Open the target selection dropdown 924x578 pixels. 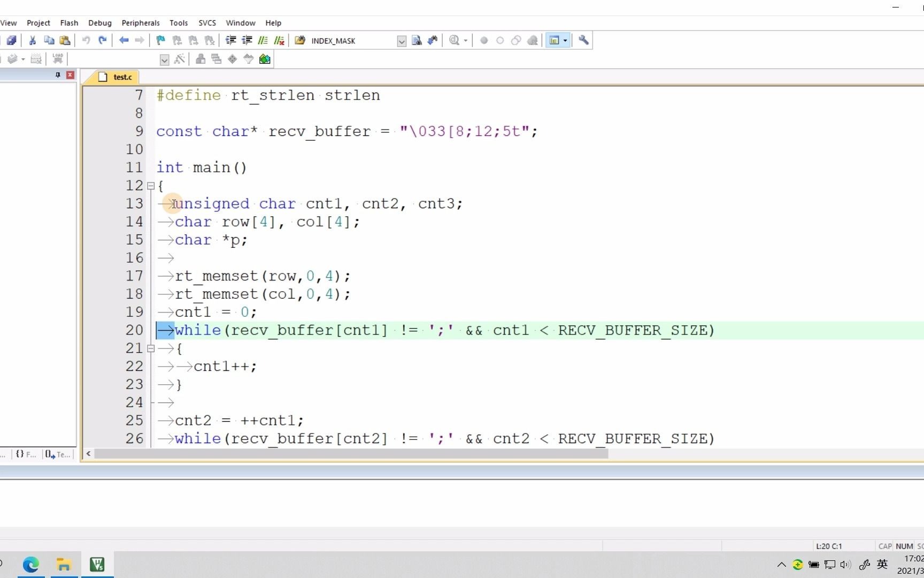point(164,60)
